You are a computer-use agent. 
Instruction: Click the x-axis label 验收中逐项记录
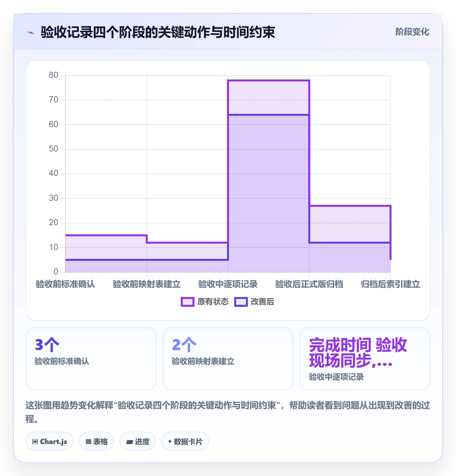click(228, 284)
